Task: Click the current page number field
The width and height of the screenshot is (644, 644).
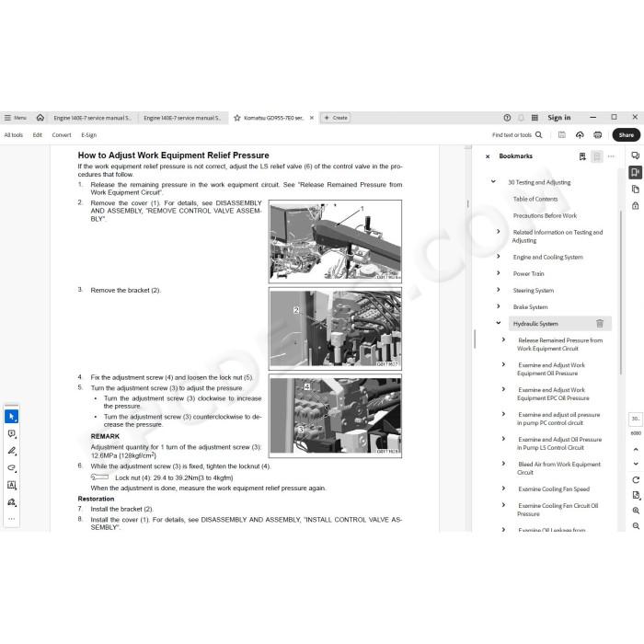Action: [x=636, y=419]
